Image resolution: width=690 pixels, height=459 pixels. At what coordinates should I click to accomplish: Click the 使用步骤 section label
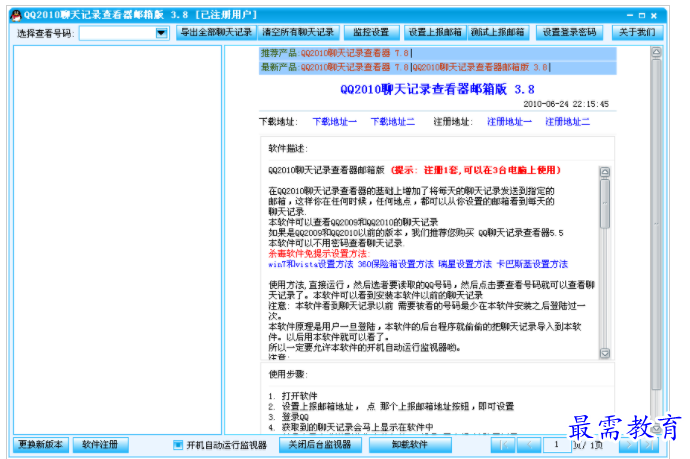(x=288, y=374)
